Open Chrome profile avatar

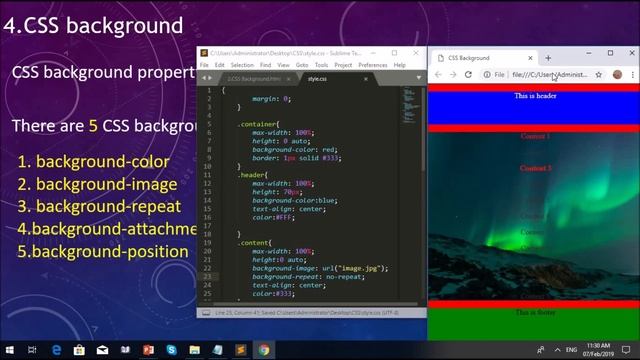(617, 75)
